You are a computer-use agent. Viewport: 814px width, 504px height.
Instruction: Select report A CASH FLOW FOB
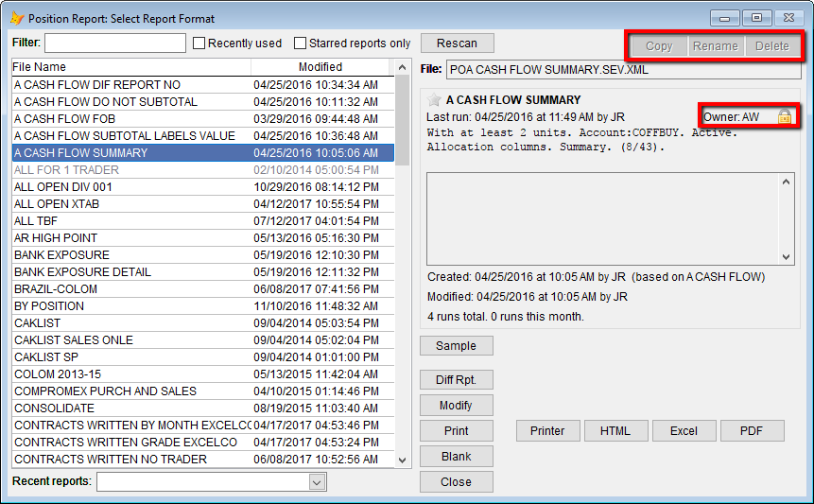coord(203,119)
